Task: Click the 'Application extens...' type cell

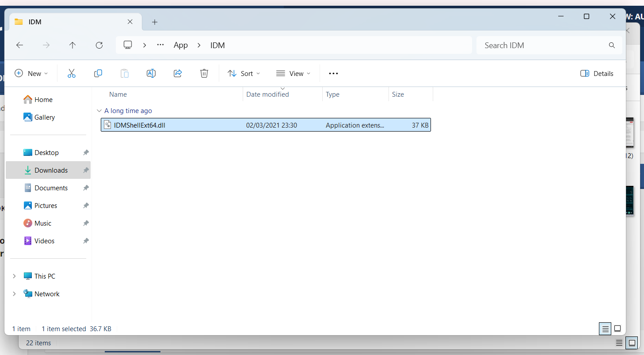Action: 355,125
